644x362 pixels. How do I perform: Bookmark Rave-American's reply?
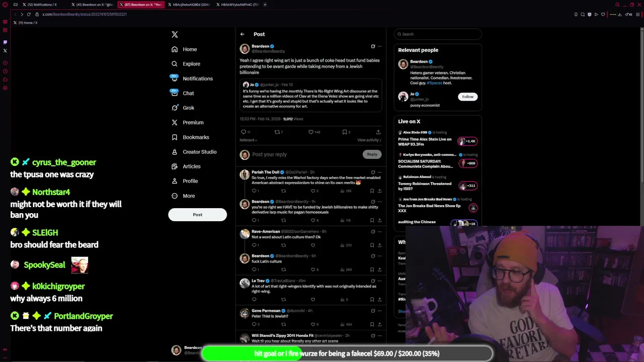click(x=372, y=245)
